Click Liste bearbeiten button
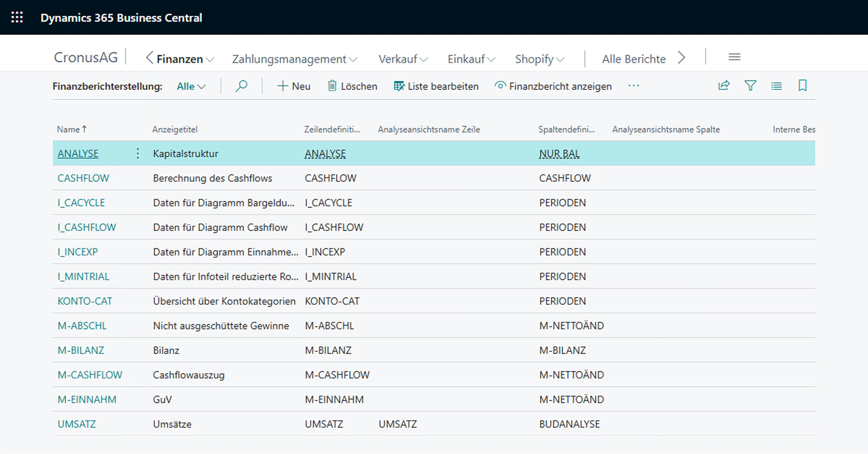 click(436, 86)
